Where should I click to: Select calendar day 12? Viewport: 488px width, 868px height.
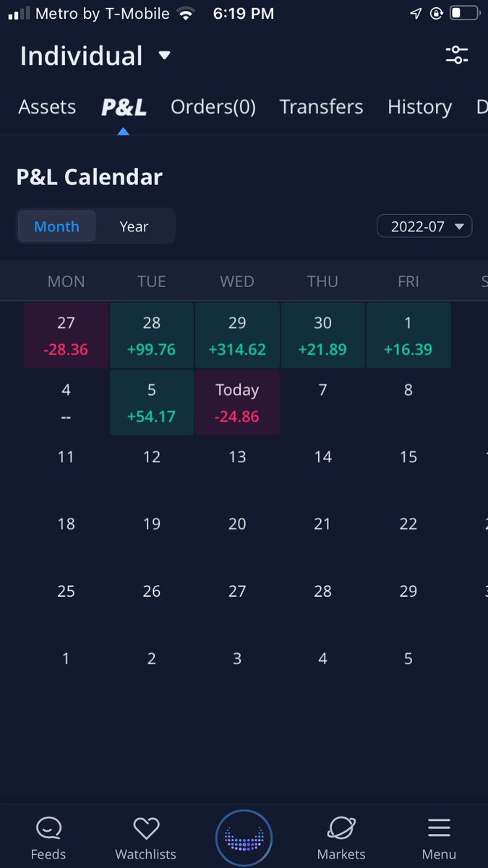[152, 457]
